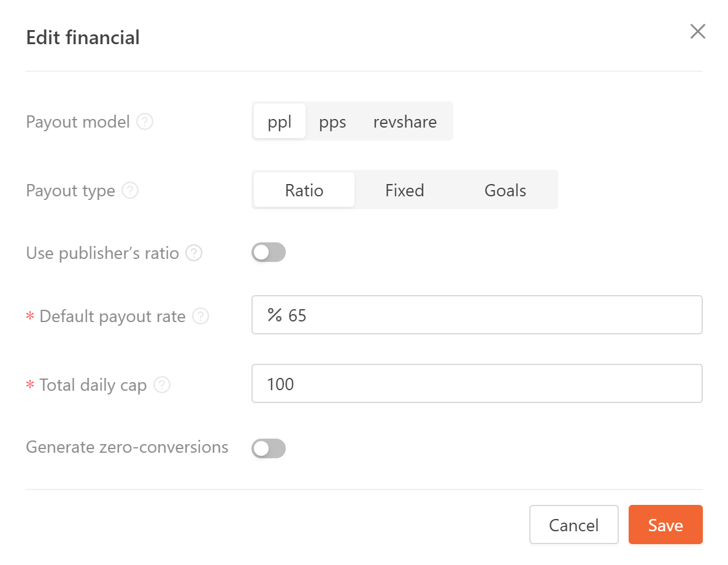
Task: Save the financial settings
Action: pos(665,525)
